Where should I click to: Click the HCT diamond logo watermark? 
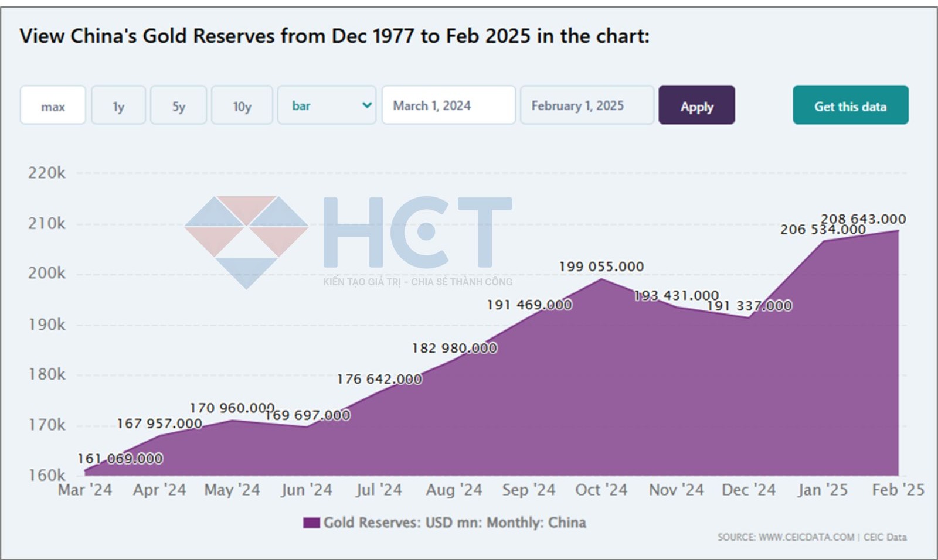pyautogui.click(x=246, y=241)
